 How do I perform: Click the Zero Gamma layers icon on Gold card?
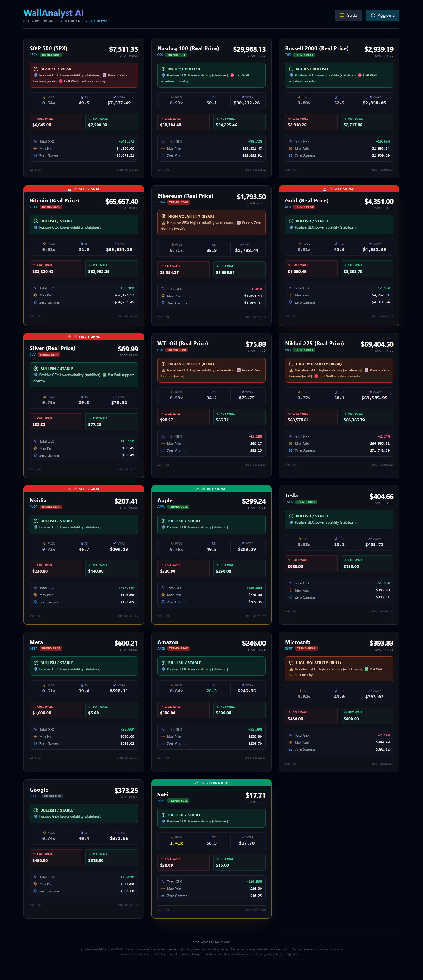(x=291, y=302)
